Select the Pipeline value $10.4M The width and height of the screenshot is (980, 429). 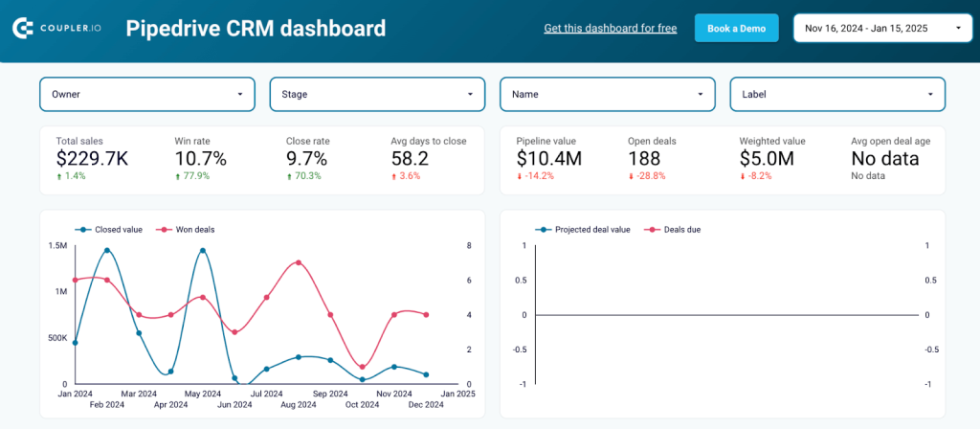(548, 159)
